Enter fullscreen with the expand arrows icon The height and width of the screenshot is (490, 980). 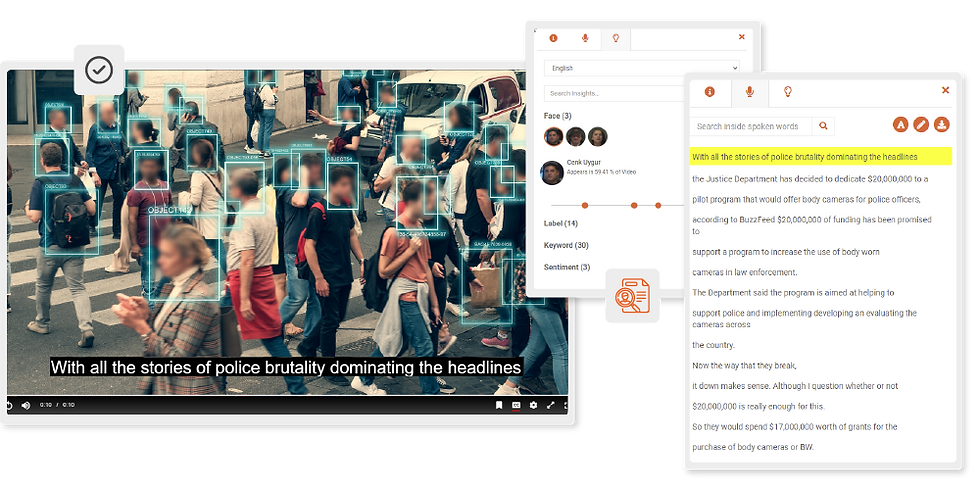click(551, 405)
